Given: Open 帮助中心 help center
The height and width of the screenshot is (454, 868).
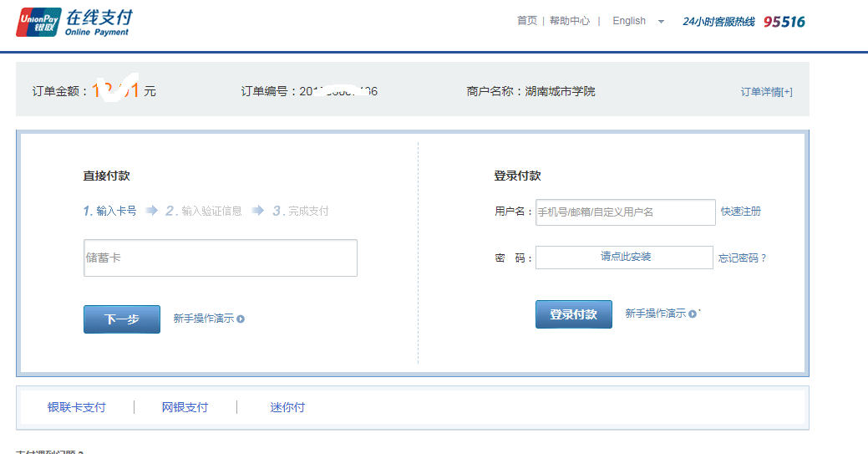Looking at the screenshot, I should pyautogui.click(x=569, y=21).
